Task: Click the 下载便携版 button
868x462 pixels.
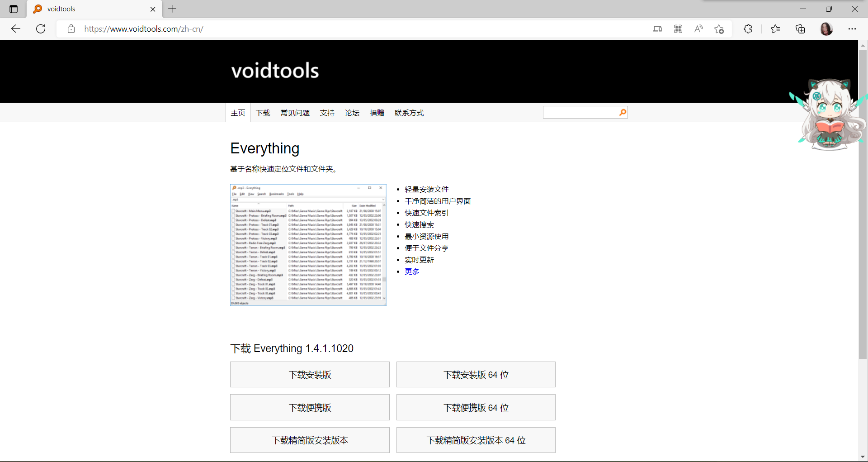Action: 310,407
